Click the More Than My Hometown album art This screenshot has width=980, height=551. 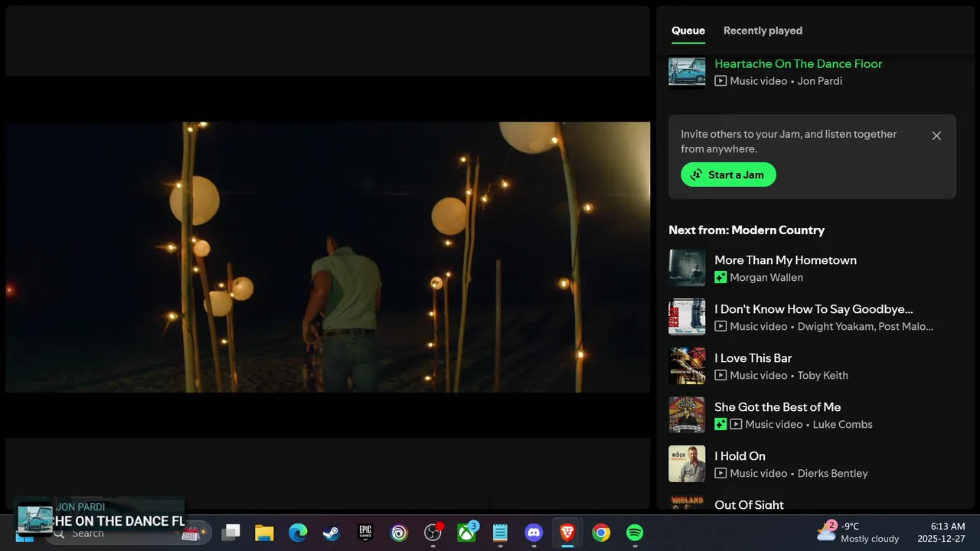tap(687, 268)
